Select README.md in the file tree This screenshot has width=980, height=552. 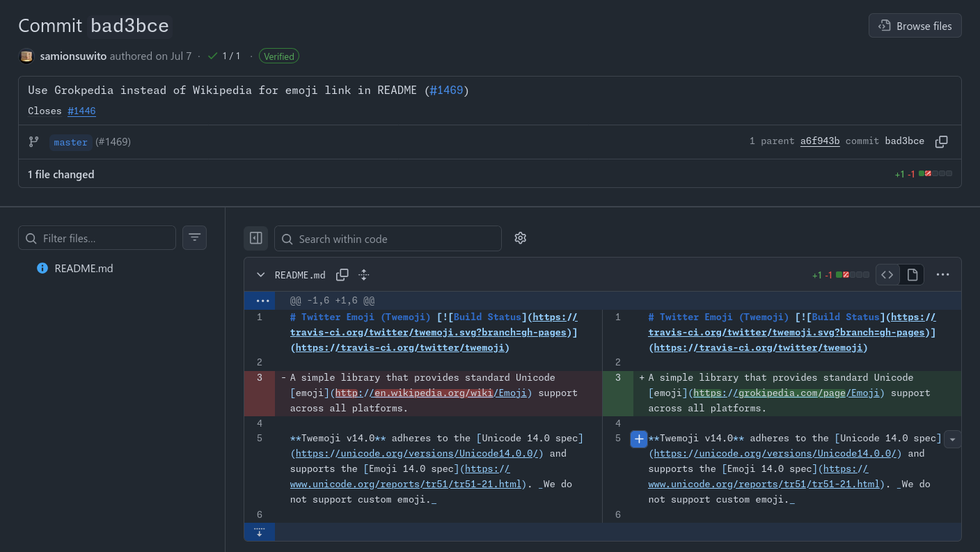pyautogui.click(x=84, y=268)
